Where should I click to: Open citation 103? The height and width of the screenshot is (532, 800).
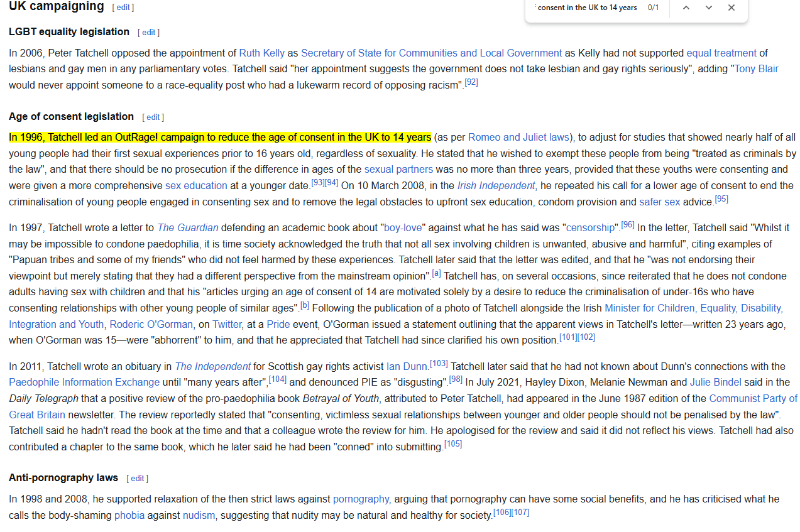(439, 364)
